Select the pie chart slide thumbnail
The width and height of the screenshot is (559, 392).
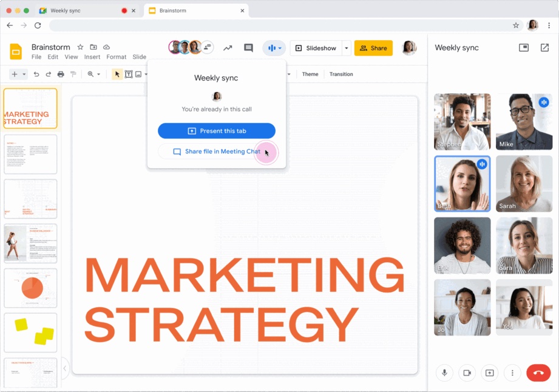coord(30,288)
